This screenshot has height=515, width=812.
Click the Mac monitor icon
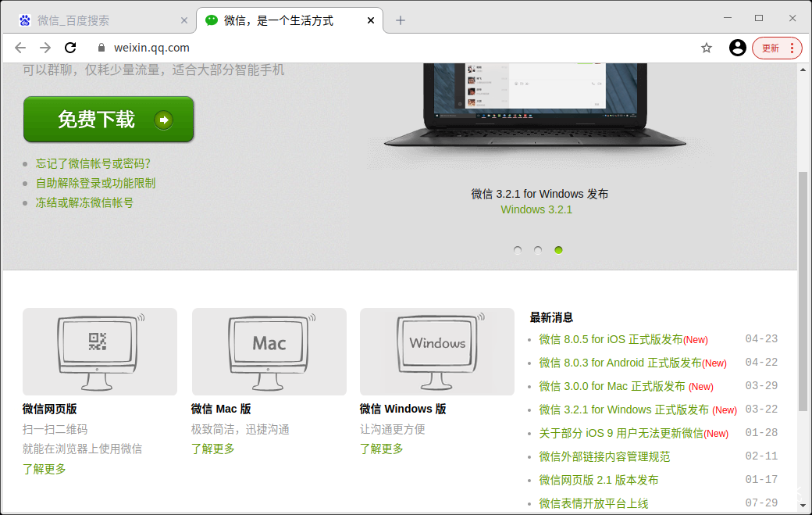(x=269, y=352)
